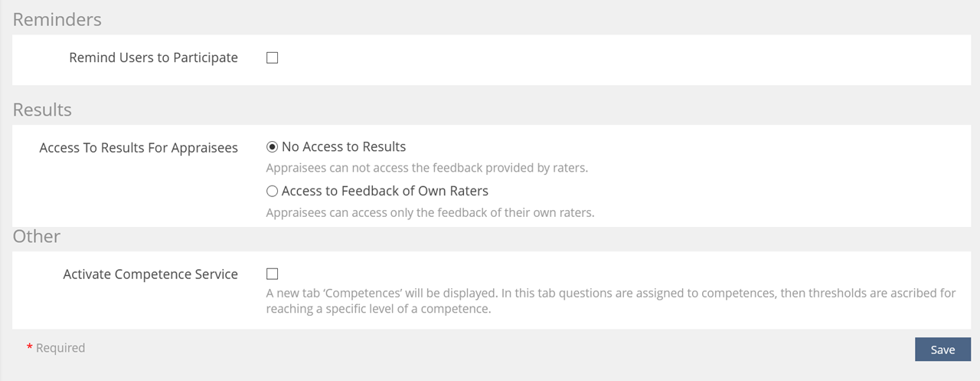The image size is (980, 381).
Task: Select the No Access to Results radio button
Action: click(x=272, y=146)
